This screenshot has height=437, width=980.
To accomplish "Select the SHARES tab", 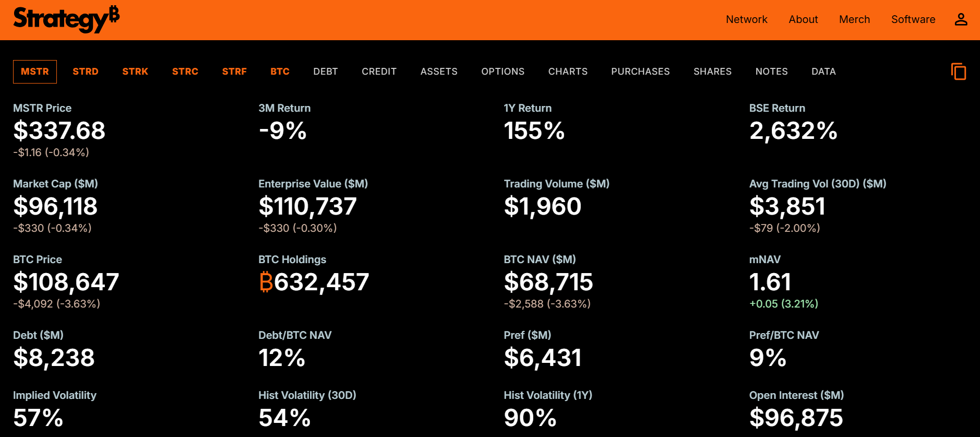I will [712, 72].
